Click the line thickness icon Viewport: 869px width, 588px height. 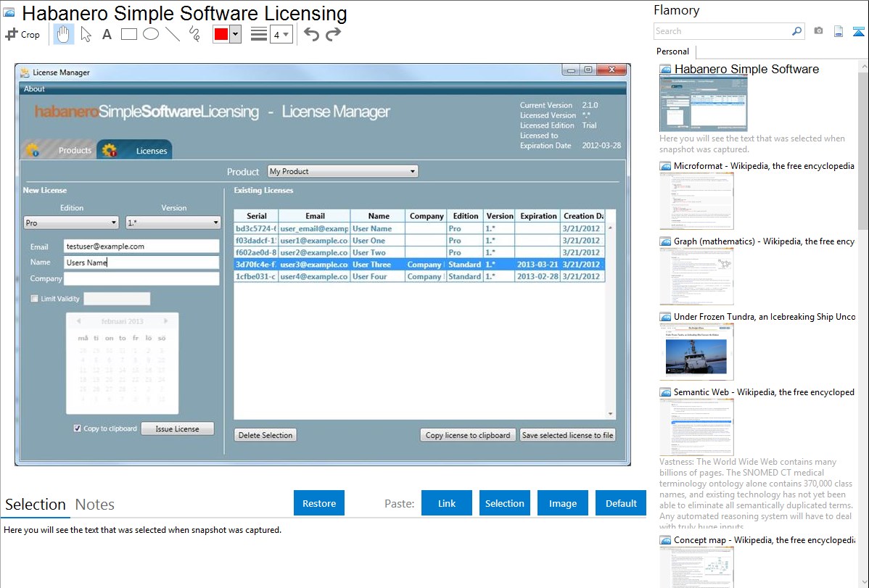pyautogui.click(x=258, y=34)
